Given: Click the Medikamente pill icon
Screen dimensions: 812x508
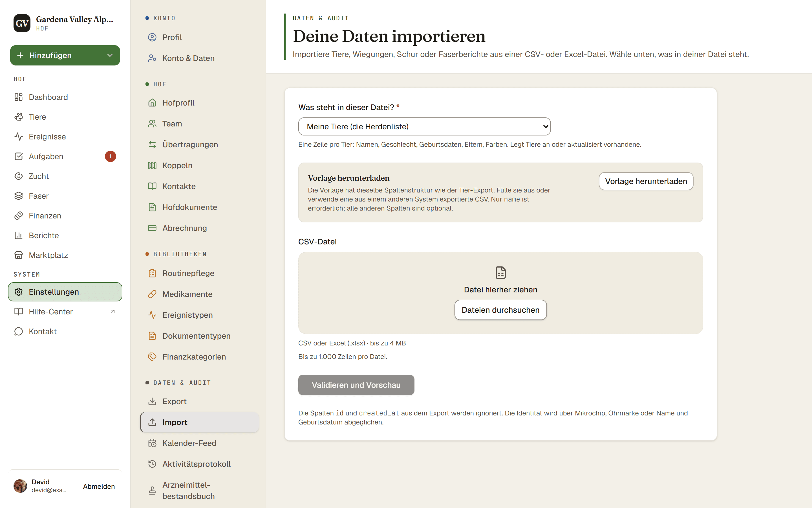Looking at the screenshot, I should click(152, 294).
